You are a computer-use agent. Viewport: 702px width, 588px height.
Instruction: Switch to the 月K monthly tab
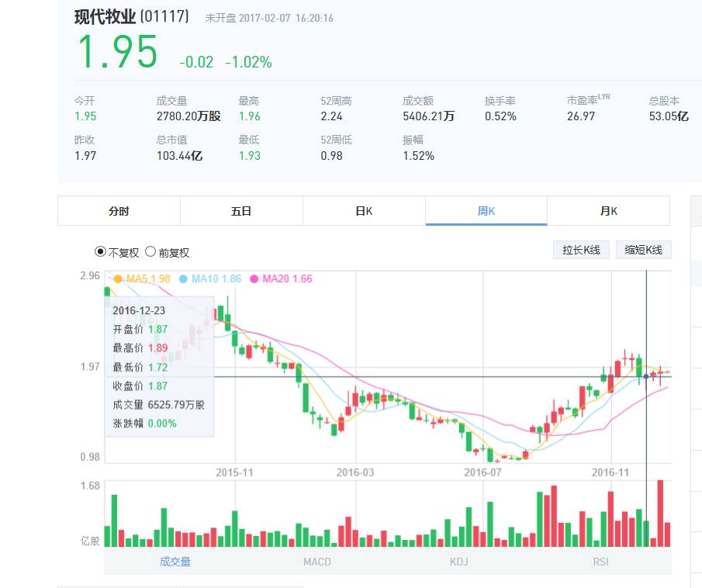point(608,211)
